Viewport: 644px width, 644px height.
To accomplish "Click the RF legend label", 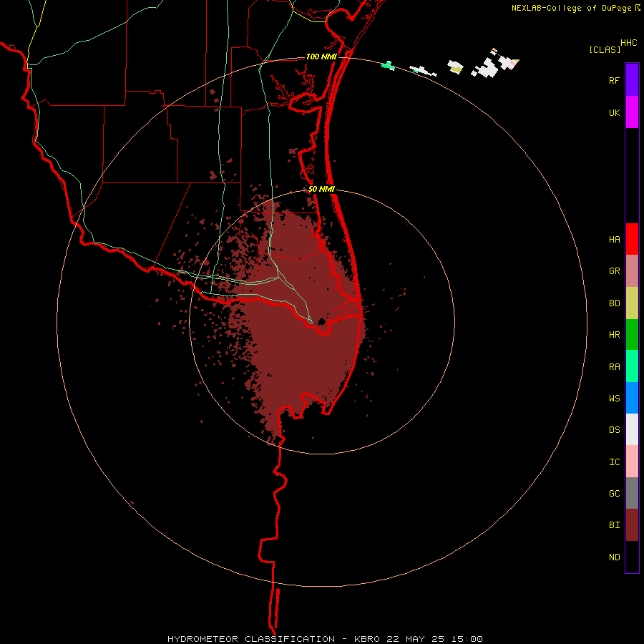I will (614, 81).
